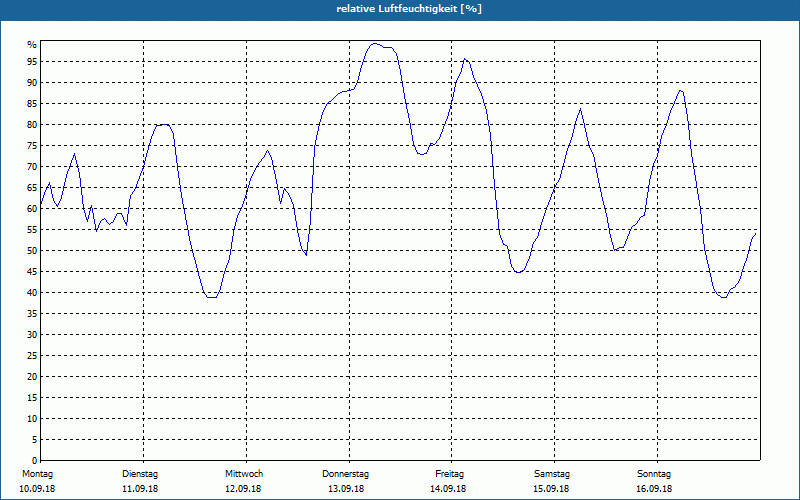This screenshot has width=800, height=500.
Task: Click the 30 y-axis value
Action: point(32,335)
